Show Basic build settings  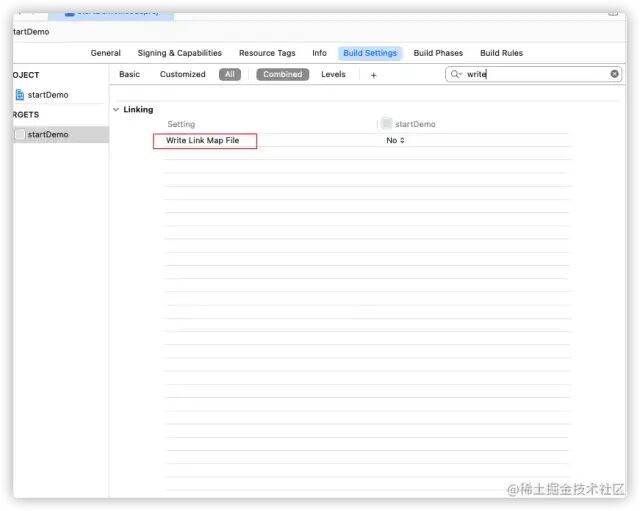[x=129, y=74]
